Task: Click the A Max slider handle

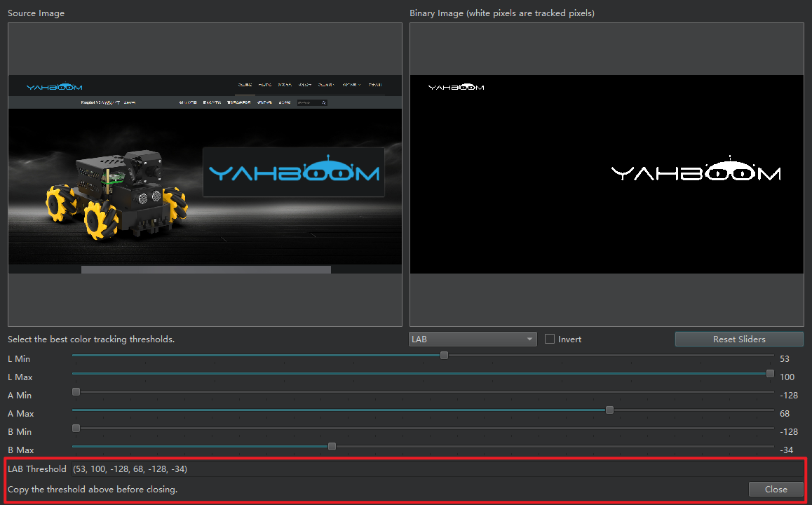Action: click(x=609, y=410)
